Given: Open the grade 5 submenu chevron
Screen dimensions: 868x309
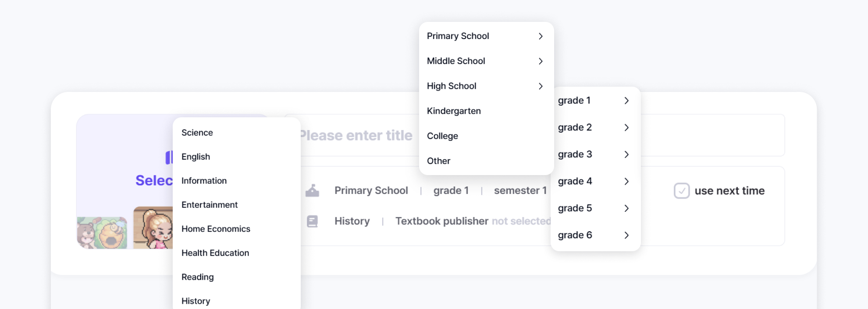Looking at the screenshot, I should click(626, 208).
